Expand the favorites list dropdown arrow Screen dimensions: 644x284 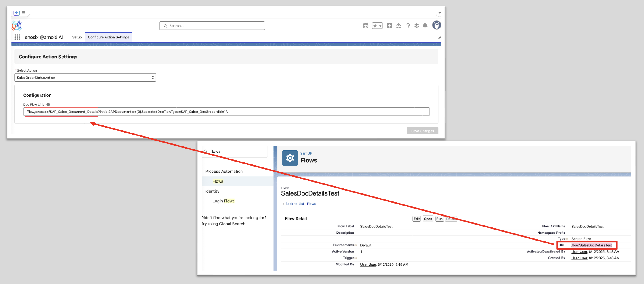(381, 26)
